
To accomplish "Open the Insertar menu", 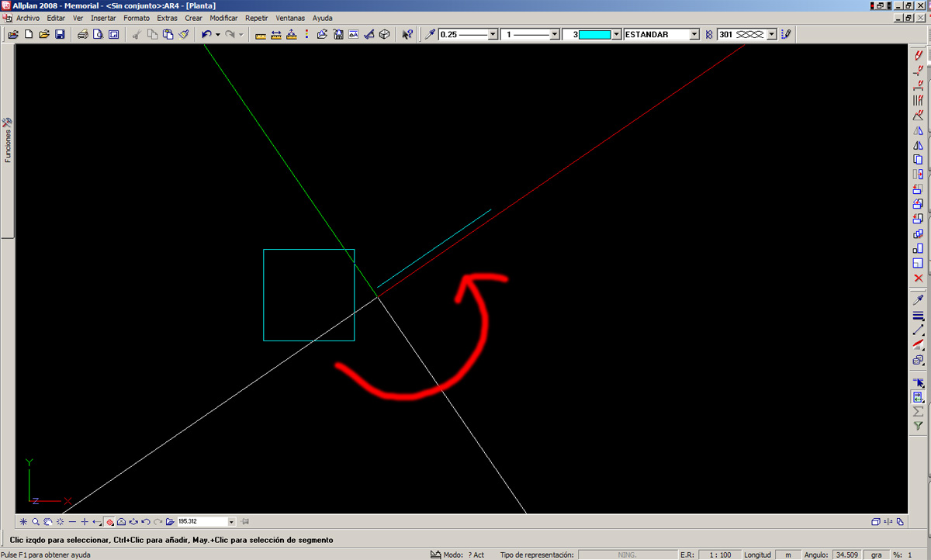I will tap(103, 18).
